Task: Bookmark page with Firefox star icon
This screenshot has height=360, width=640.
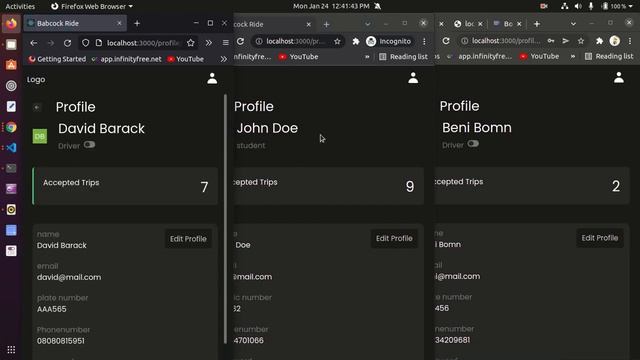Action: pos(191,43)
